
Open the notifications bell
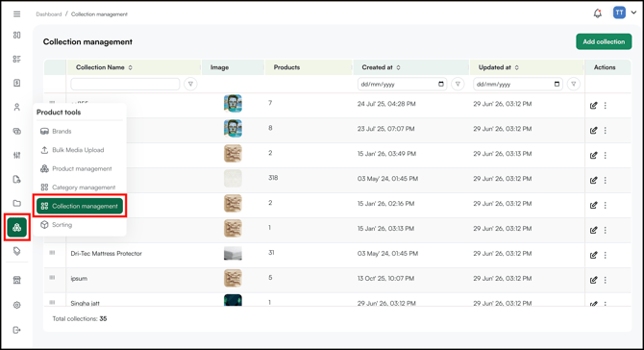pos(598,13)
